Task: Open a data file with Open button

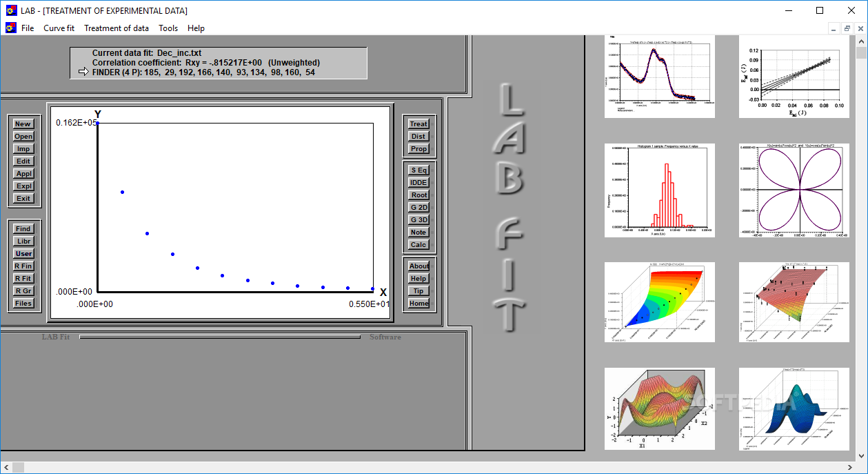Action: tap(23, 137)
